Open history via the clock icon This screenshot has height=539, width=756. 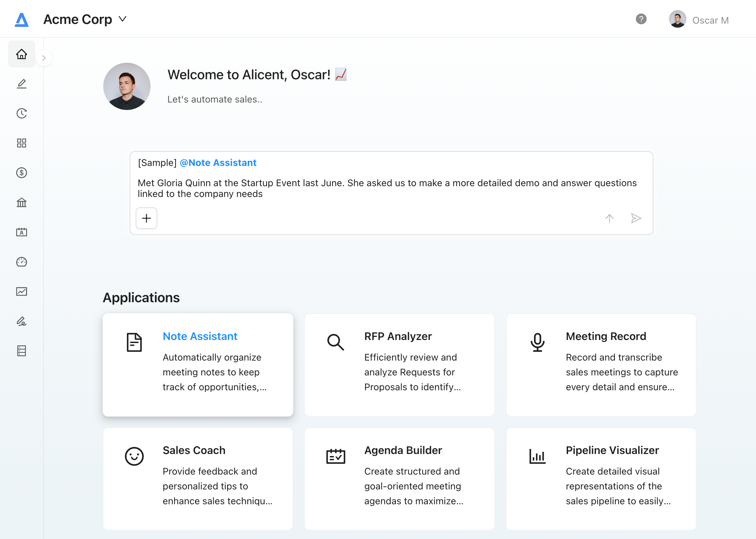pos(21,114)
